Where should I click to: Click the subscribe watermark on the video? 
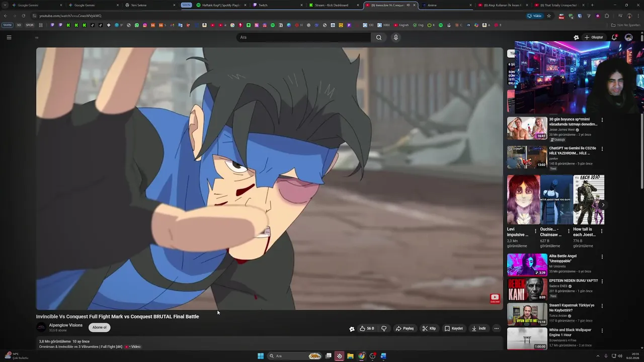495,299
